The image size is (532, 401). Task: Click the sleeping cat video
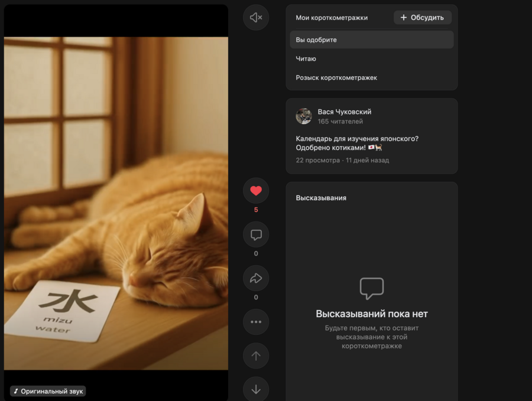point(116,203)
